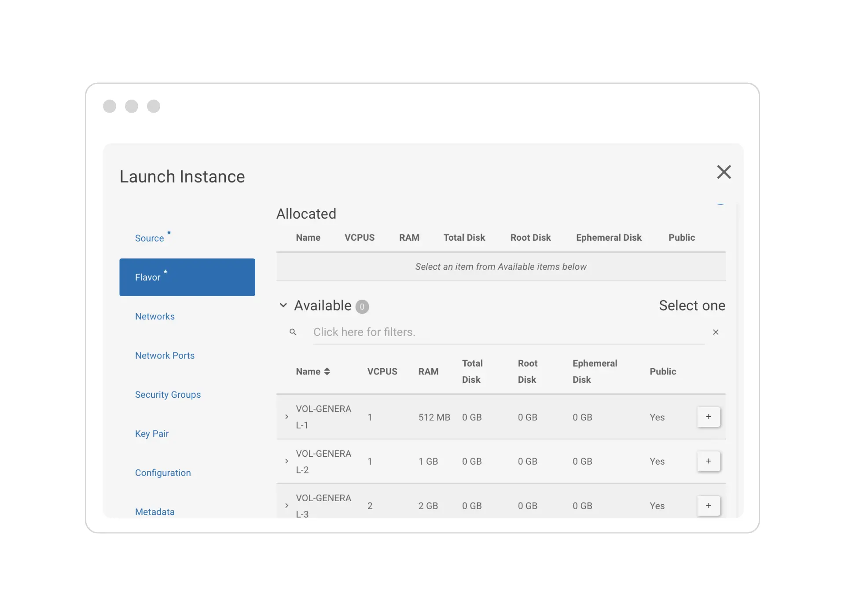Click the 'Select one' label
This screenshot has width=845, height=616.
[692, 305]
